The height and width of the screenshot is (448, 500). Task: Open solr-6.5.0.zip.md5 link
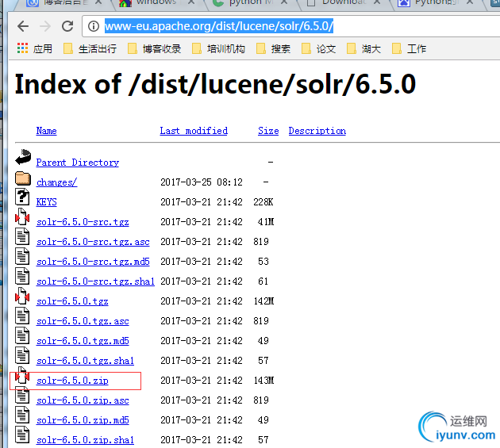click(x=83, y=420)
